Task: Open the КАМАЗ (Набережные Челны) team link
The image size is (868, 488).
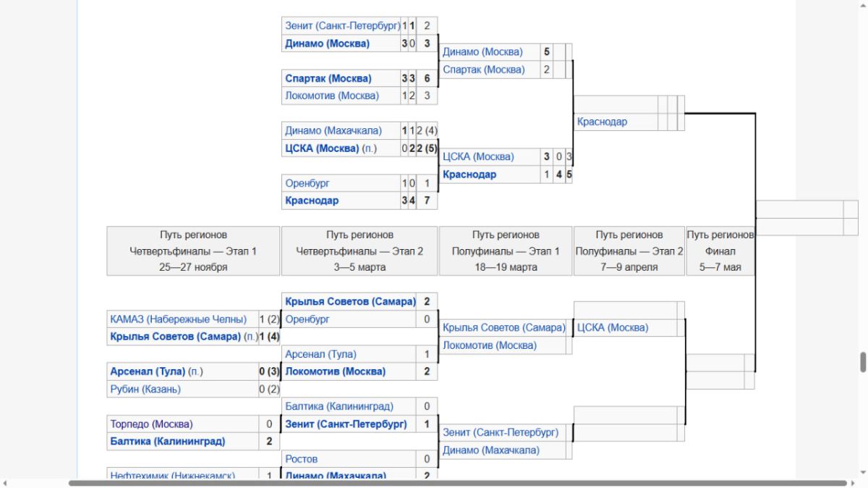Action: 182,319
